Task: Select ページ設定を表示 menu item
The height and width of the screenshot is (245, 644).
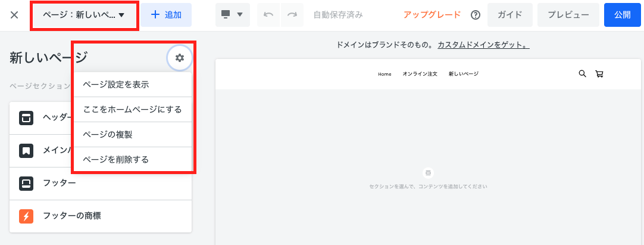Action: pos(132,85)
